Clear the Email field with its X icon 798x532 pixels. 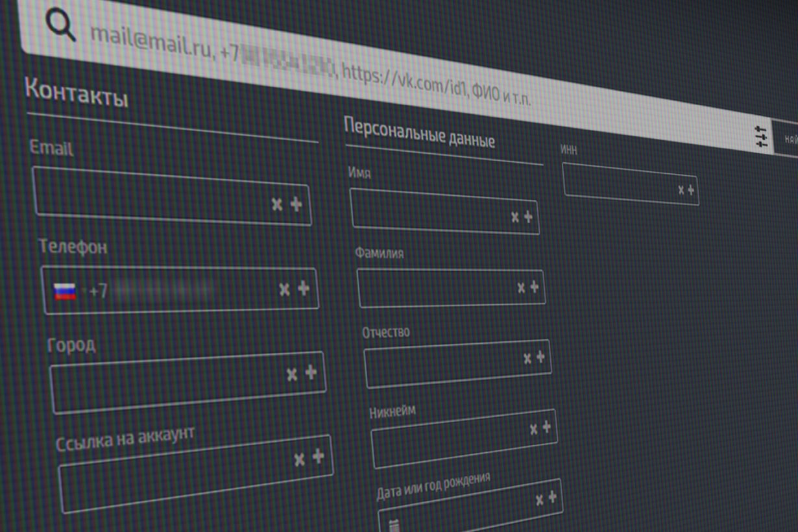tap(277, 204)
